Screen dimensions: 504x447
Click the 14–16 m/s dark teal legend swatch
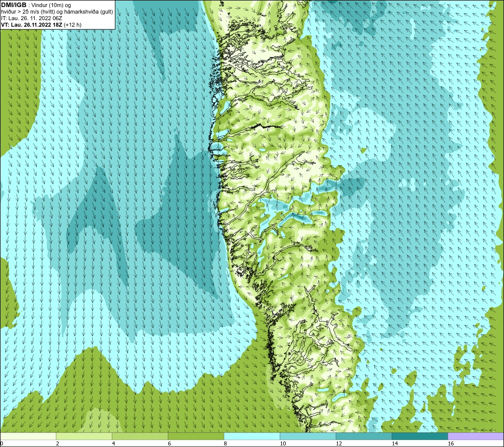coord(420,436)
